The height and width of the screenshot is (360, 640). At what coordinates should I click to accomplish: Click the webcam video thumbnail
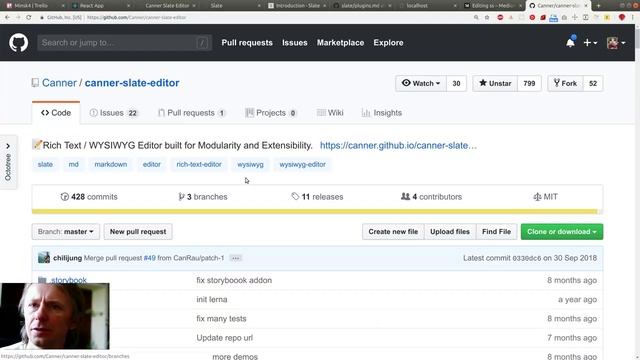55,316
